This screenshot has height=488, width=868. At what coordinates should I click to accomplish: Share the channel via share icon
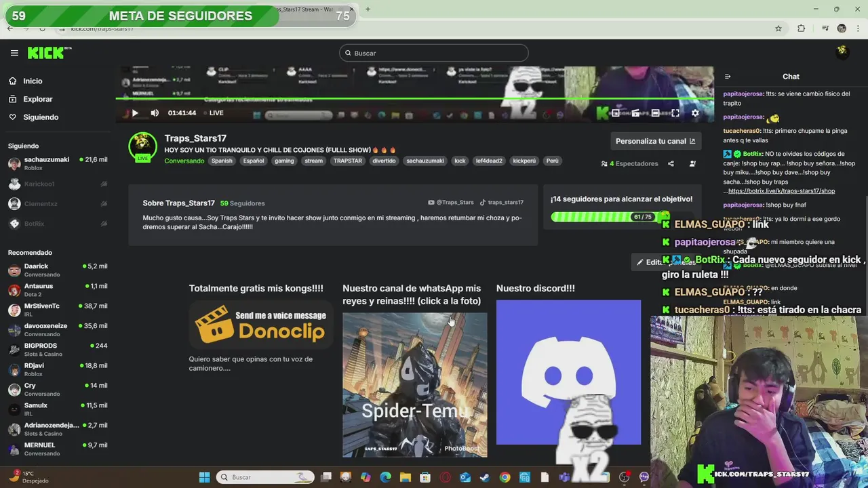(x=671, y=163)
